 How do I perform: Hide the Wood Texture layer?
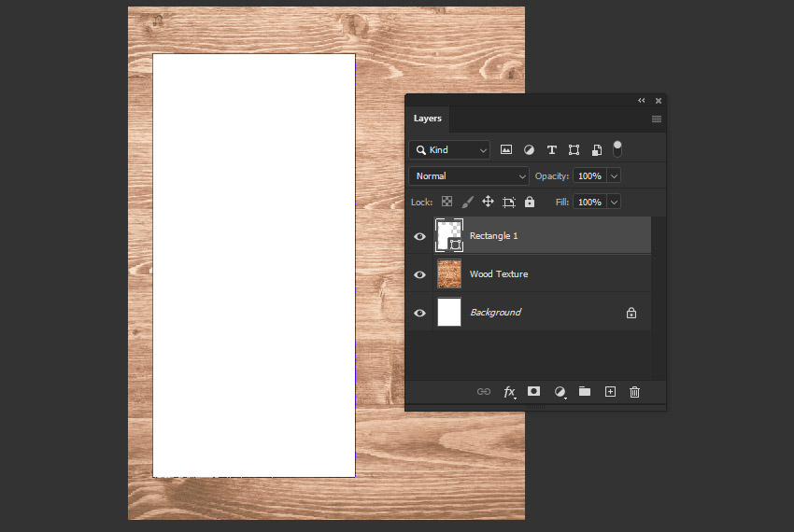419,274
